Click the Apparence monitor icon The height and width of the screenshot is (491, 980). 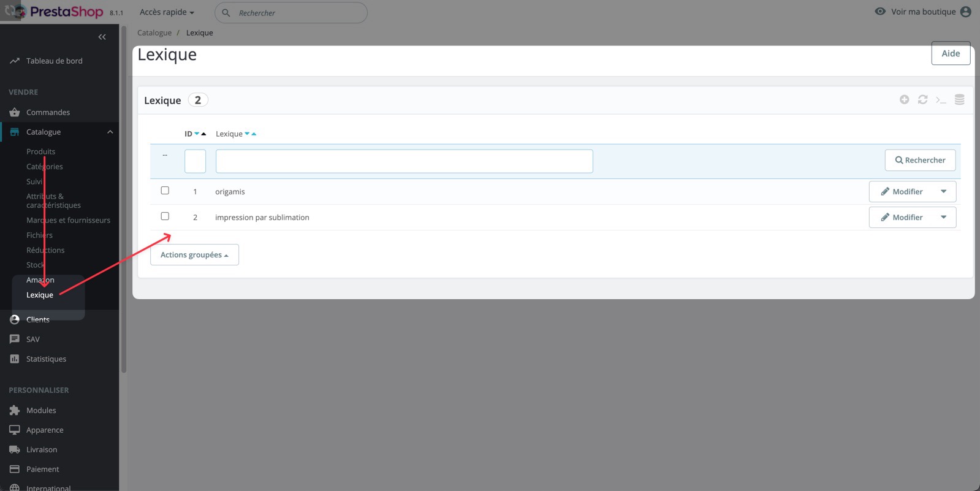(15, 430)
